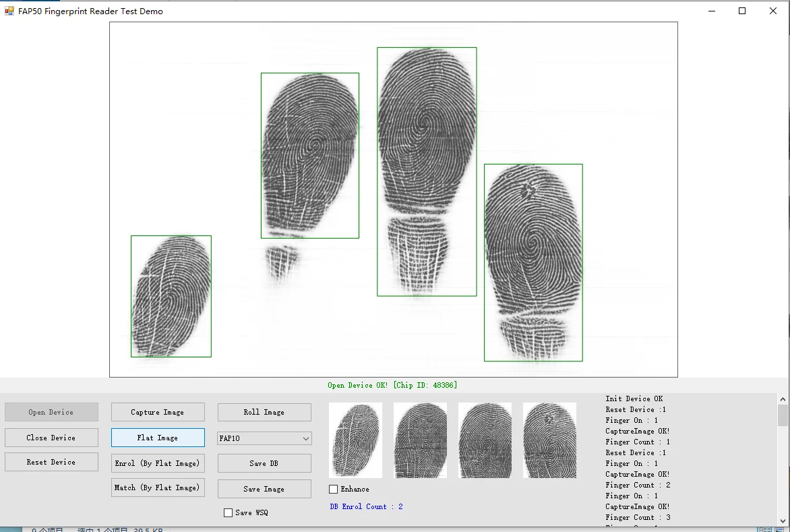The height and width of the screenshot is (532, 790).
Task: Enable the Enhance checkbox
Action: [x=334, y=489]
